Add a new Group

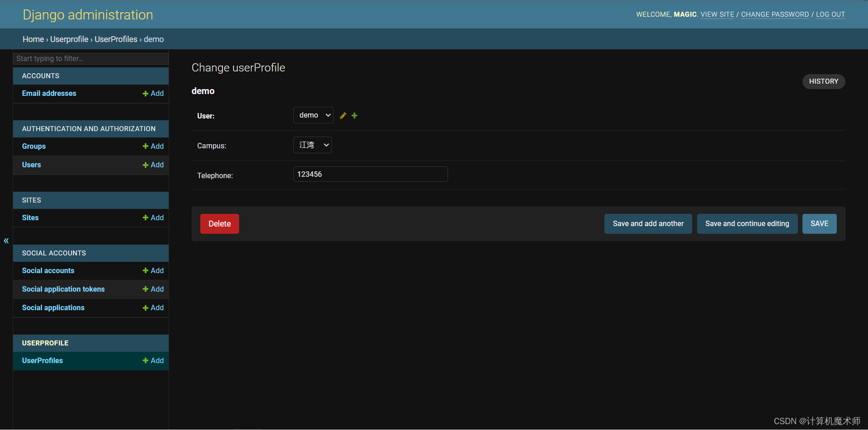point(153,146)
